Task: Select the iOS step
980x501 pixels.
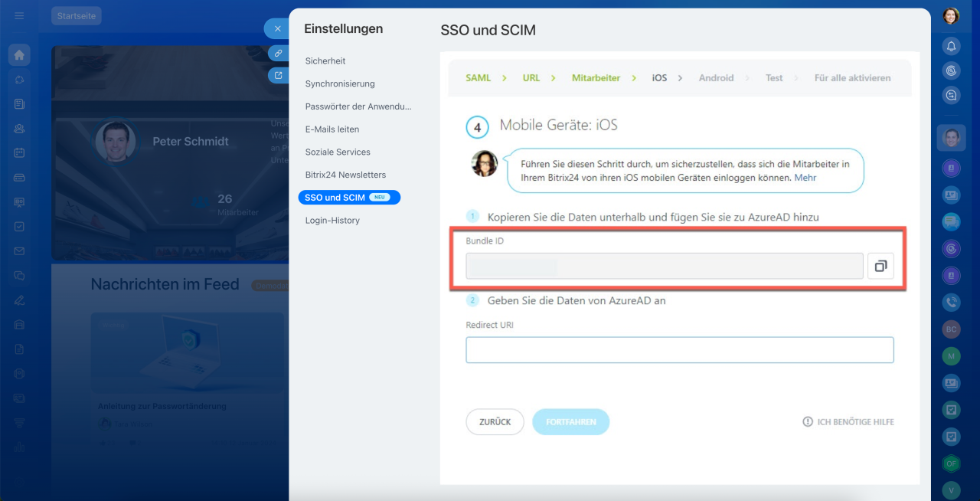Action: tap(659, 78)
